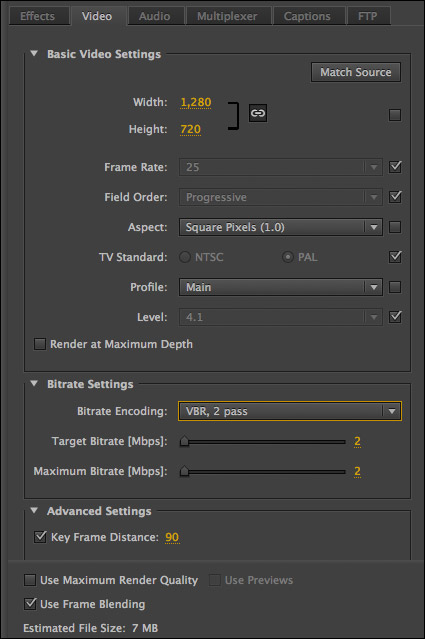
Task: Click the Width value 1,280
Action: coord(196,102)
